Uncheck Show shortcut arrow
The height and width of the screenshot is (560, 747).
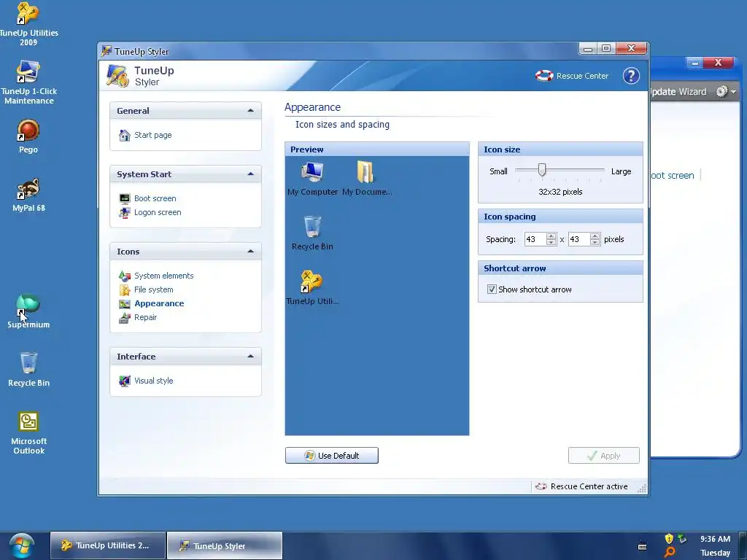(492, 289)
